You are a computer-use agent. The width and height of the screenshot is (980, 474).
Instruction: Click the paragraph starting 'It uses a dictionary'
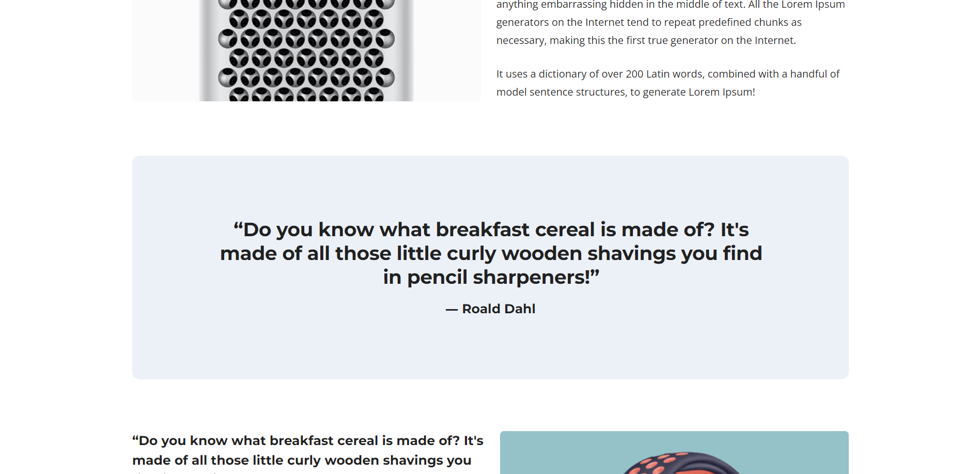point(668,83)
